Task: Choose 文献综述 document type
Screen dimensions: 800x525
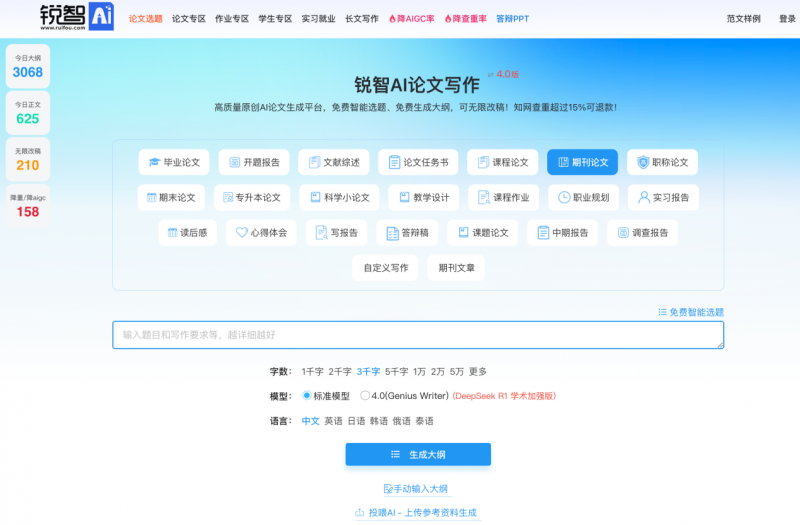Action: (x=334, y=162)
